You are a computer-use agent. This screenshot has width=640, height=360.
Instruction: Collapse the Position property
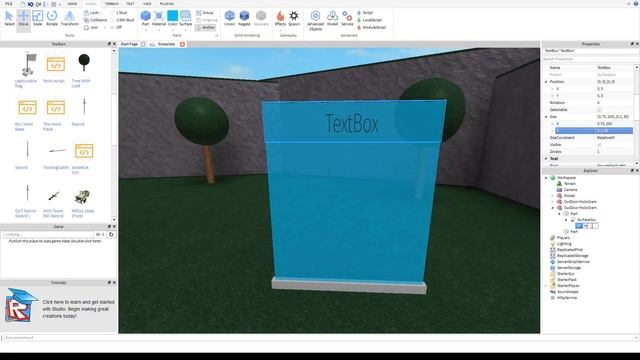(x=546, y=82)
